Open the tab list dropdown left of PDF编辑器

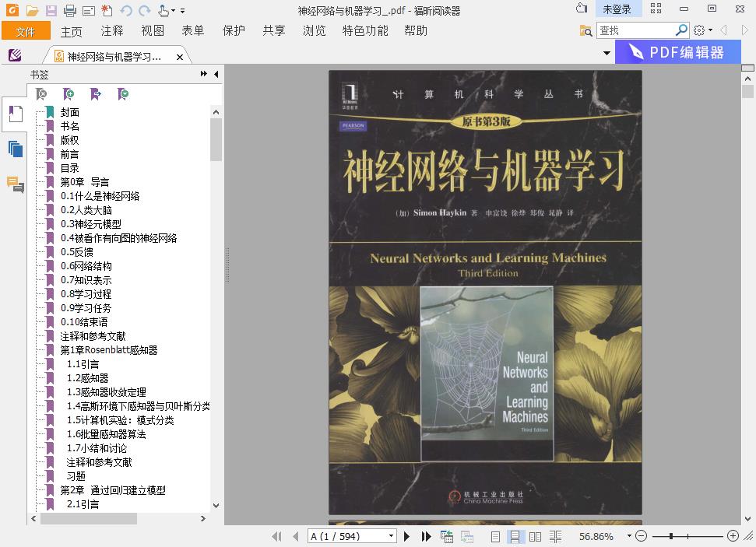click(607, 53)
